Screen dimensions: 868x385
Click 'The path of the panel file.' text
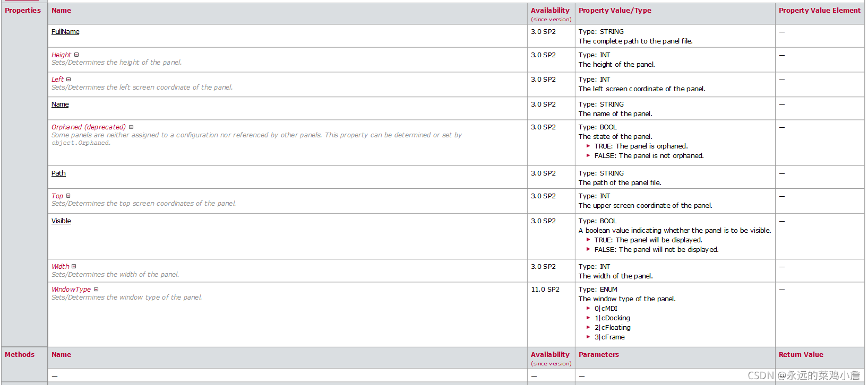click(x=620, y=183)
